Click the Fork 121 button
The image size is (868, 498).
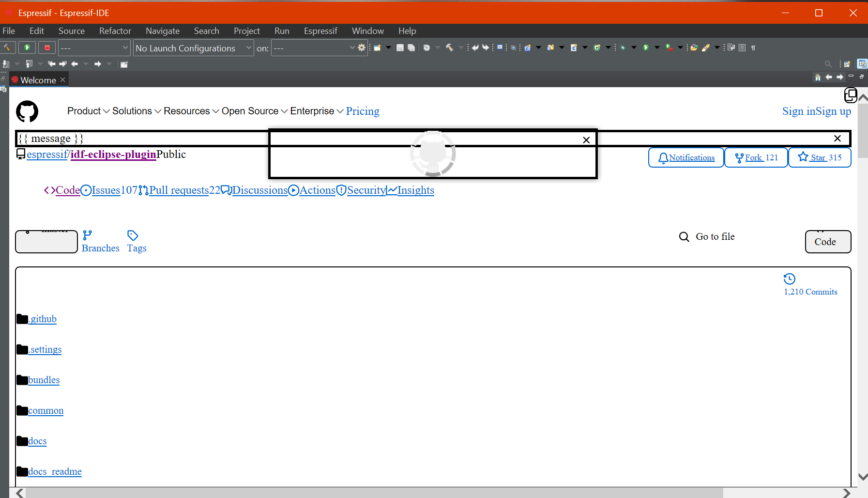(756, 157)
